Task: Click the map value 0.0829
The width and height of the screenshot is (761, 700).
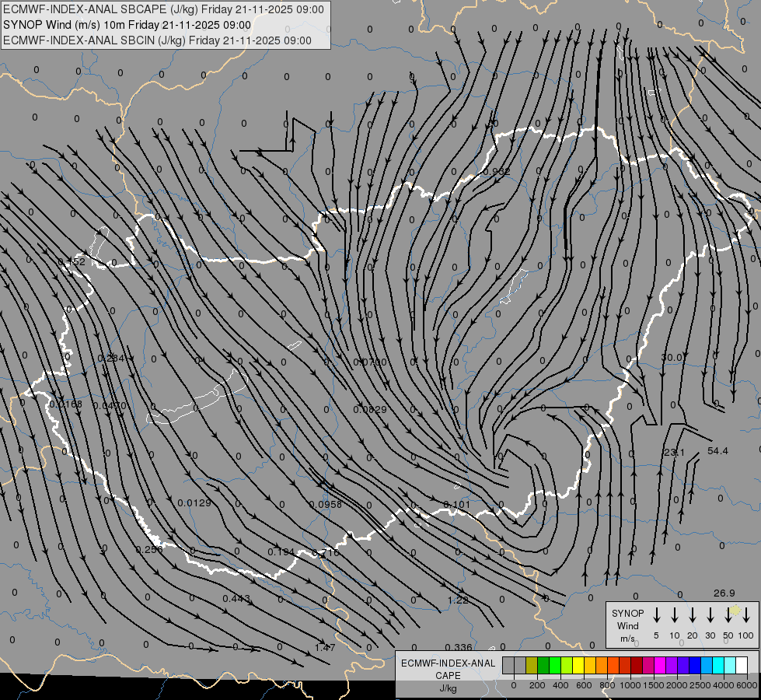Action: (x=370, y=410)
